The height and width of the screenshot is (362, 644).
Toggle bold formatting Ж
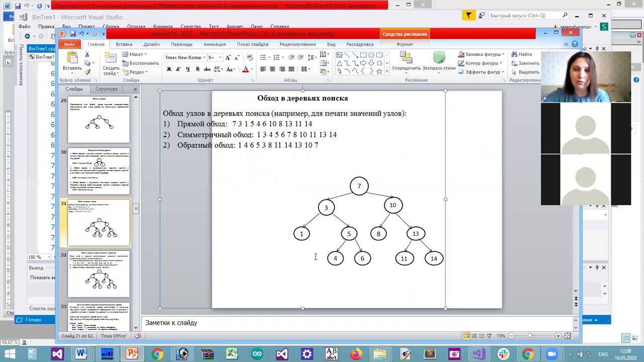[x=169, y=69]
